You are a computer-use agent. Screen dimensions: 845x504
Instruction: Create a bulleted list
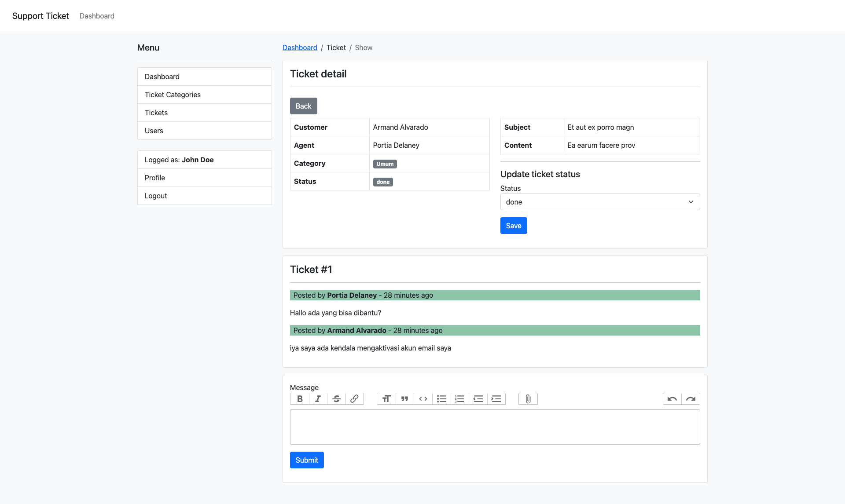(x=441, y=399)
